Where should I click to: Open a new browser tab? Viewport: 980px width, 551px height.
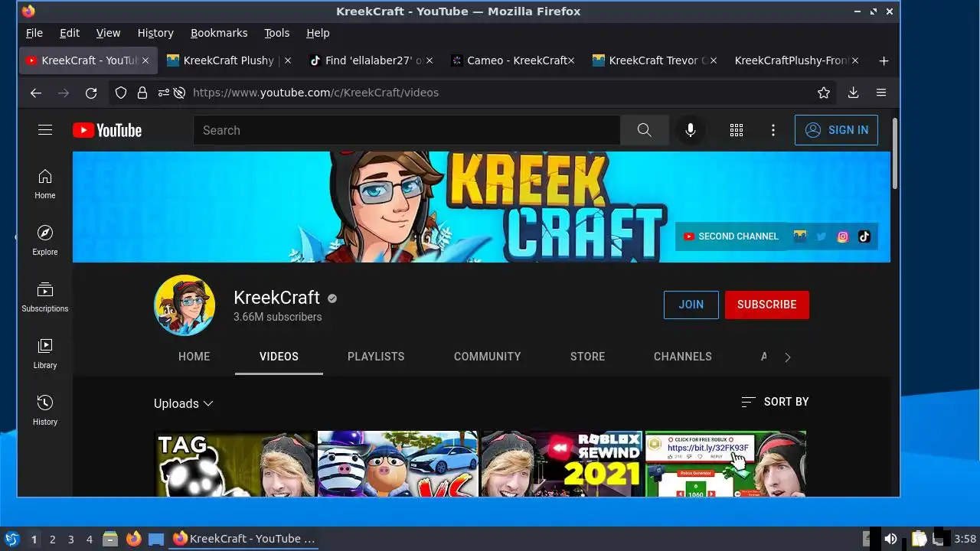point(884,60)
